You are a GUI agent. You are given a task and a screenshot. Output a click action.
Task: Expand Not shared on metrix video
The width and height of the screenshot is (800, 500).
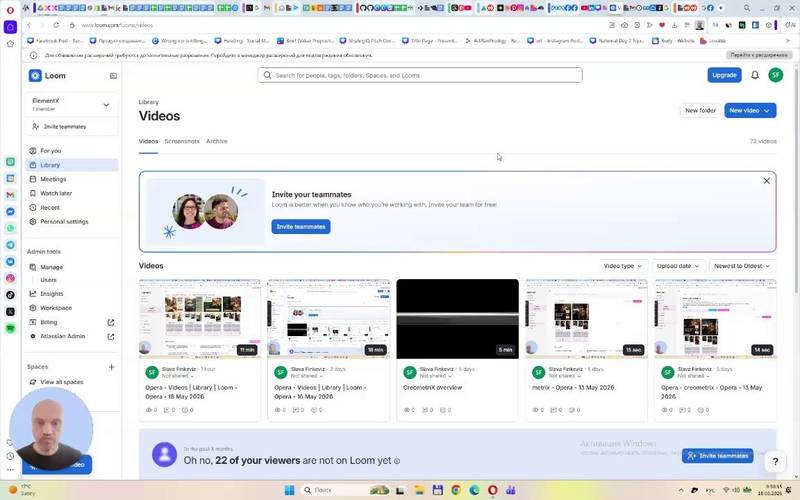pos(564,376)
